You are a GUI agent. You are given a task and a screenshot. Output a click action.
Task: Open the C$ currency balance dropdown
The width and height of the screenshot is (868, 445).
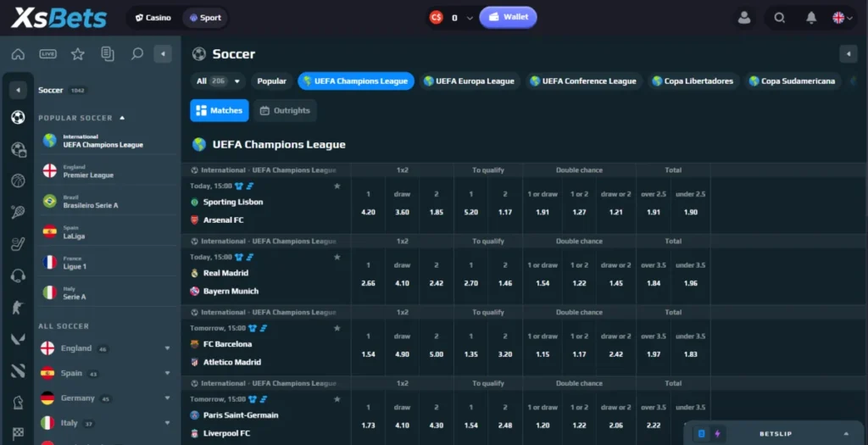453,18
